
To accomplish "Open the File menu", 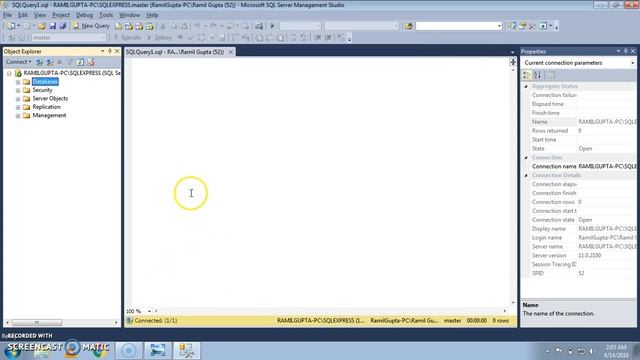I will pos(7,15).
